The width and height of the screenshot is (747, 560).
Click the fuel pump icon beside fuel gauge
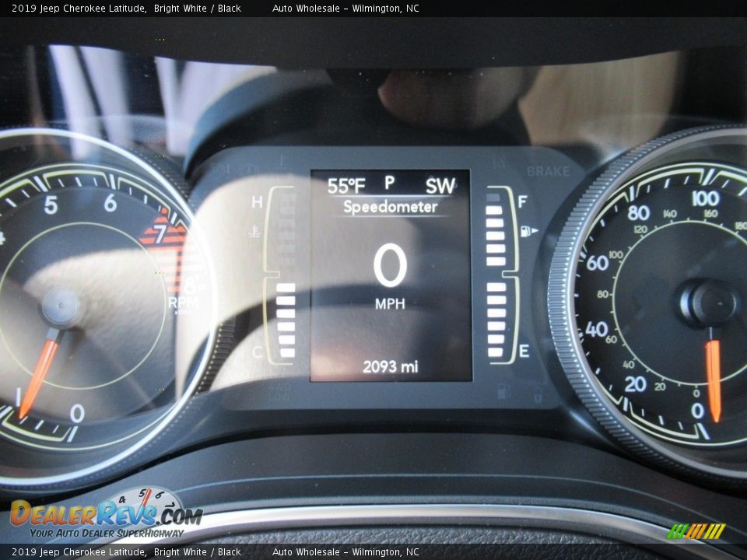pyautogui.click(x=529, y=230)
